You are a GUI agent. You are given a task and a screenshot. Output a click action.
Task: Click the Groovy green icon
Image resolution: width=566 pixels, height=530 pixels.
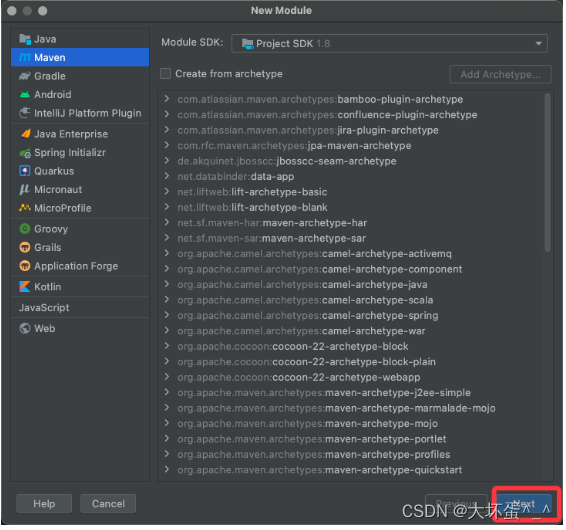coord(25,229)
